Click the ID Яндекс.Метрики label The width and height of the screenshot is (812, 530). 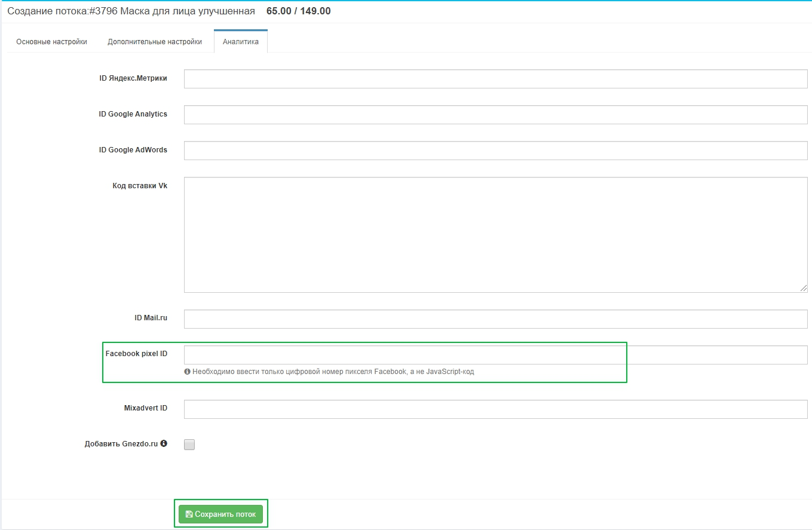tap(133, 78)
